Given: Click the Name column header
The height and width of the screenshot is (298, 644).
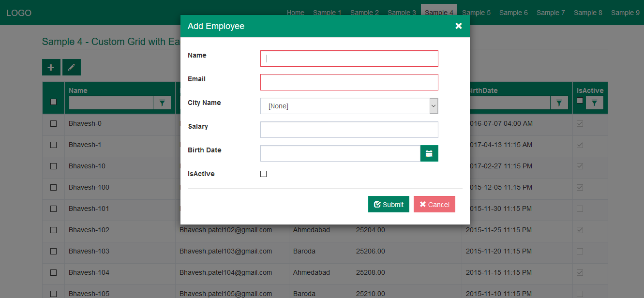Looking at the screenshot, I should (78, 90).
